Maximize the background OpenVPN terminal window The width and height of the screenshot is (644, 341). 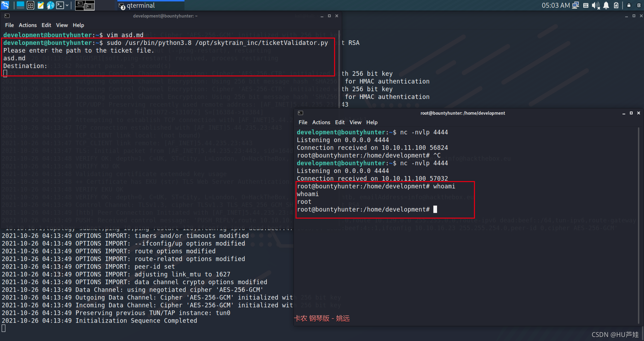point(634,16)
